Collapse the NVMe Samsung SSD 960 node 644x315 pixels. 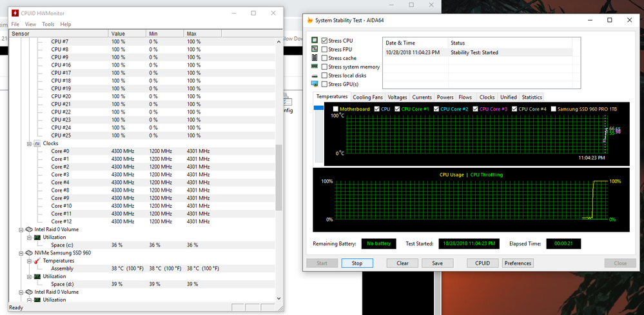(x=21, y=253)
